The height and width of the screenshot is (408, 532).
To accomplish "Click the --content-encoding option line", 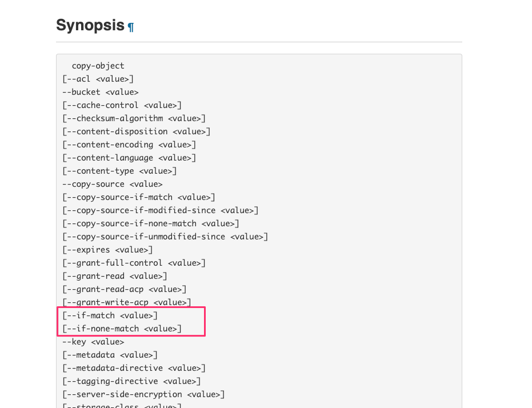I will coord(129,145).
